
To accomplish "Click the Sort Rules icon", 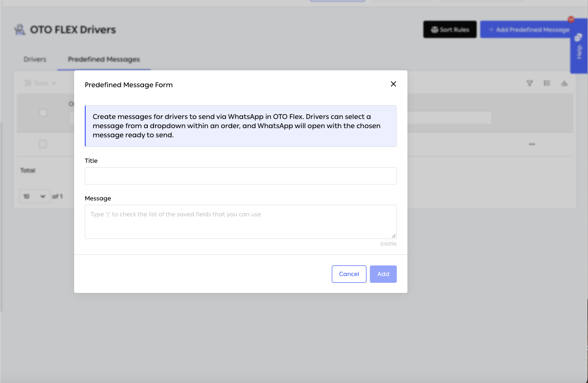I will (434, 30).
